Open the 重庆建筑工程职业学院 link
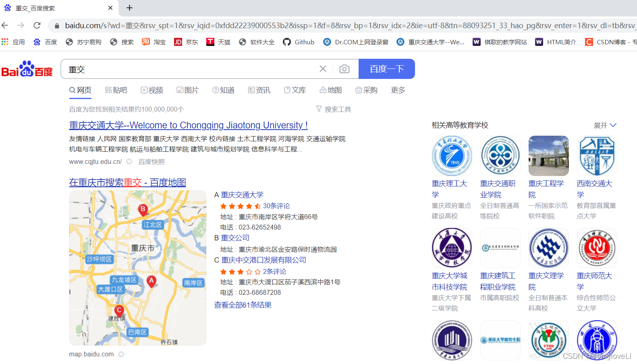Screen dimensions: 637x364 pyautogui.click(x=498, y=281)
